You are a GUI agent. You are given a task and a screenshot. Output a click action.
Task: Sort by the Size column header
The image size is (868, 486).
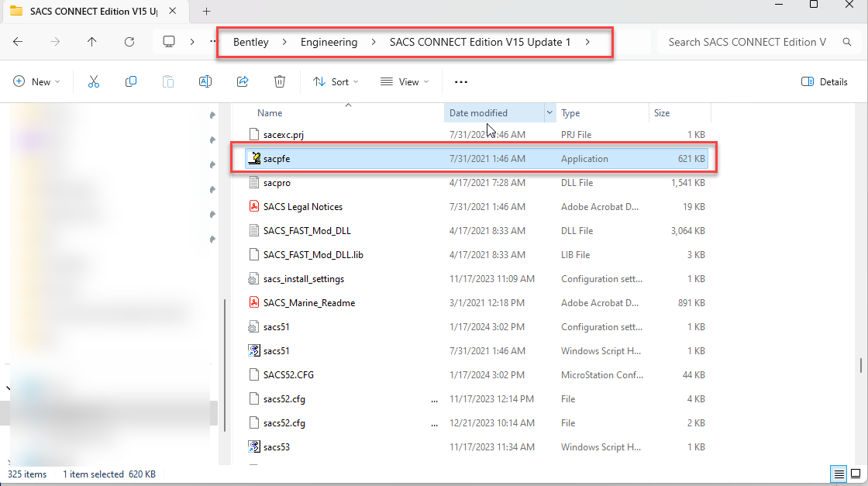pyautogui.click(x=662, y=113)
